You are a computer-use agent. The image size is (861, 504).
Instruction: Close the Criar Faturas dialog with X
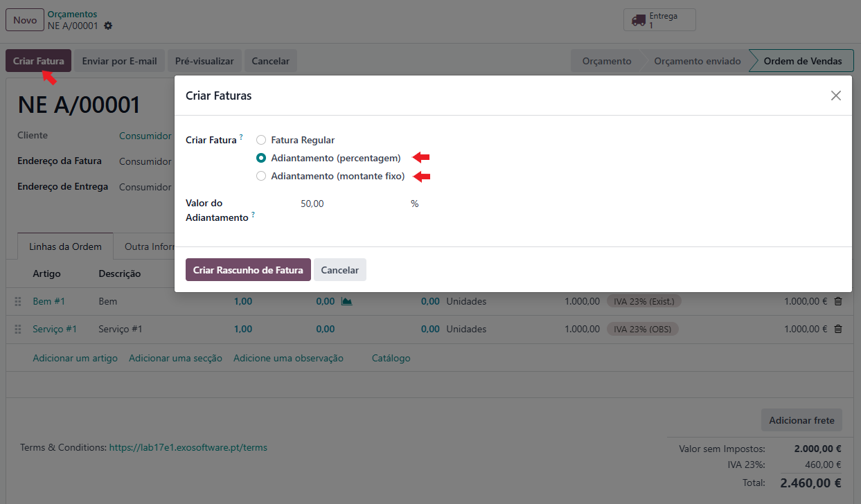point(835,96)
